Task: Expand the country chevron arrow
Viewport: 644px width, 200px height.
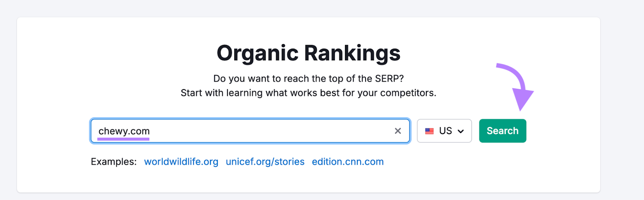Action: pos(461,131)
